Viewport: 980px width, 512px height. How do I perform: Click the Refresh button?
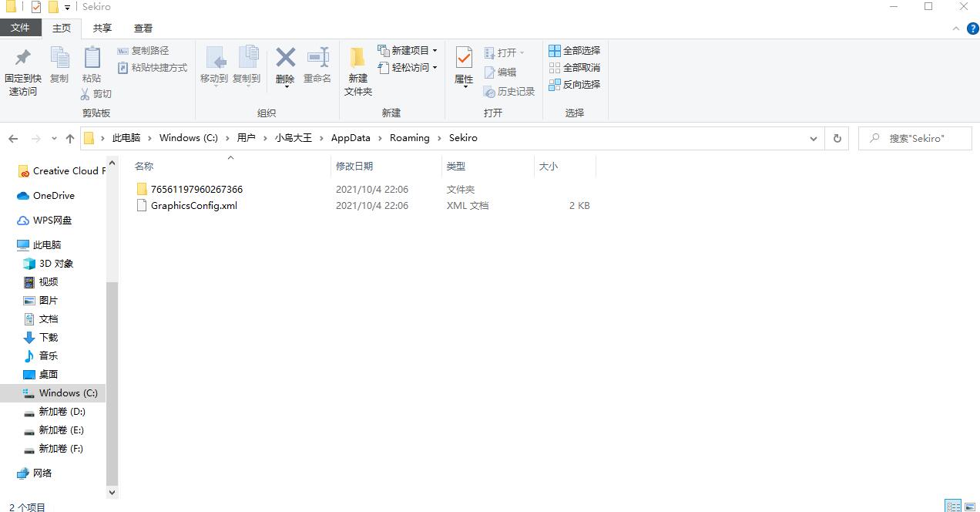(837, 139)
